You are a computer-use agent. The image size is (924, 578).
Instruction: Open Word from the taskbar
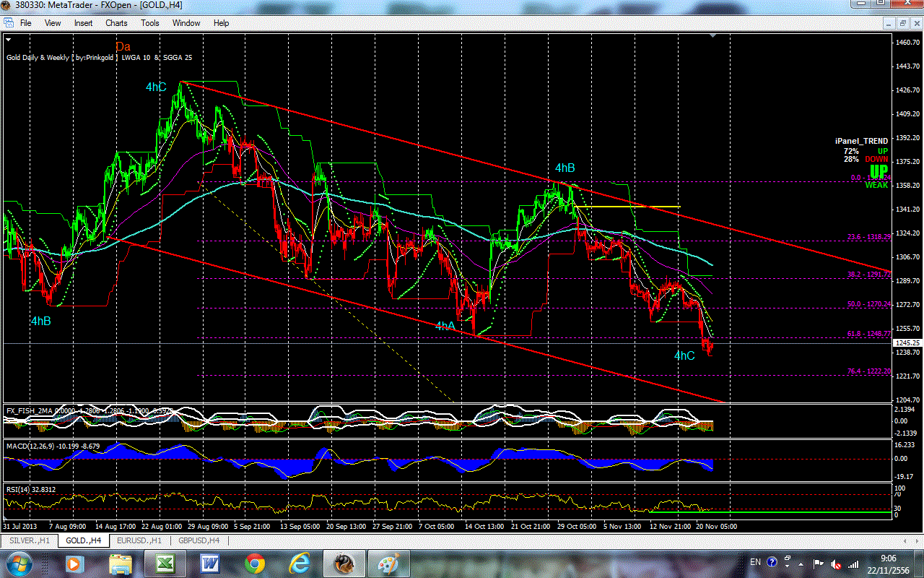[x=209, y=563]
